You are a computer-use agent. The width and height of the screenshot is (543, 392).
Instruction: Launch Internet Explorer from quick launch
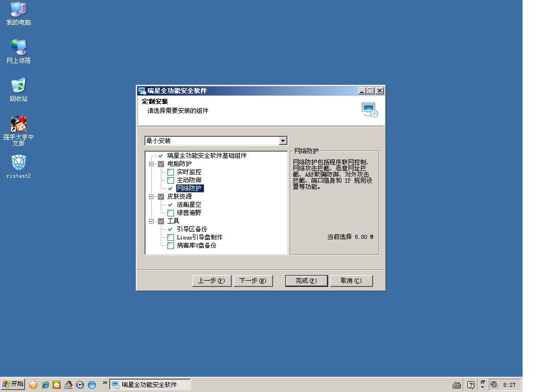point(45,385)
